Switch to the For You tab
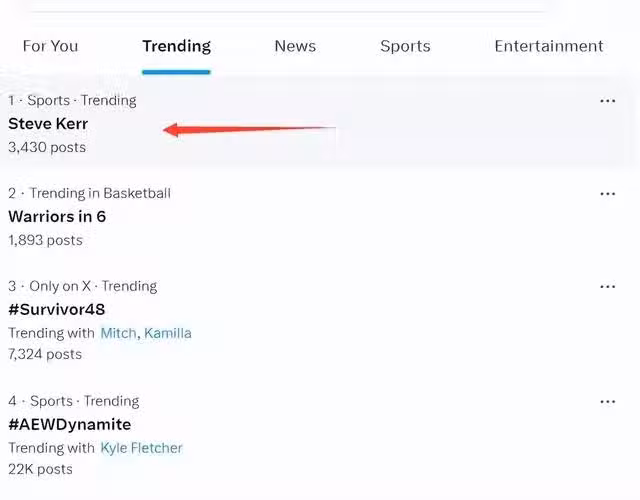Screen dimensions: 640x500 pos(50,46)
